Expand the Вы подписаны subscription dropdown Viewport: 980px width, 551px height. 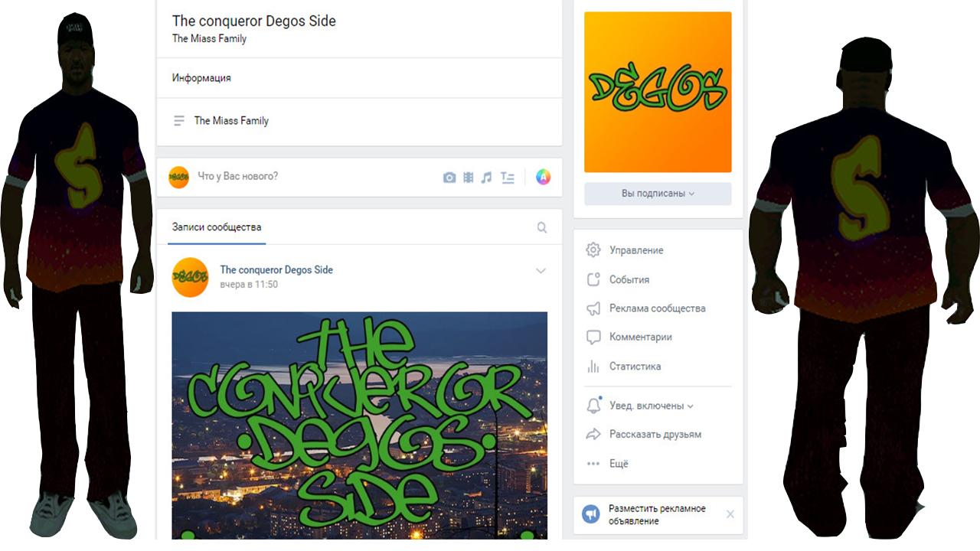[658, 194]
